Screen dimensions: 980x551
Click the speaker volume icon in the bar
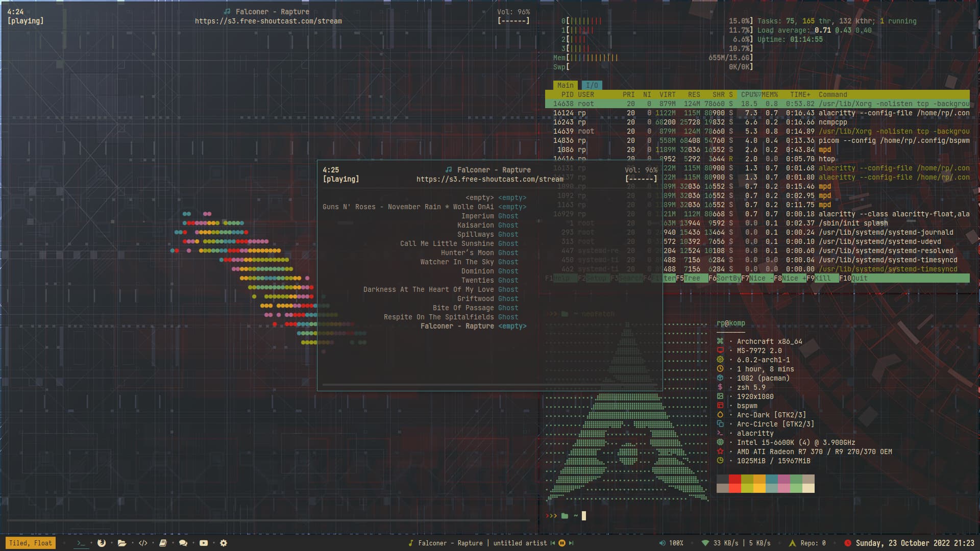(662, 543)
